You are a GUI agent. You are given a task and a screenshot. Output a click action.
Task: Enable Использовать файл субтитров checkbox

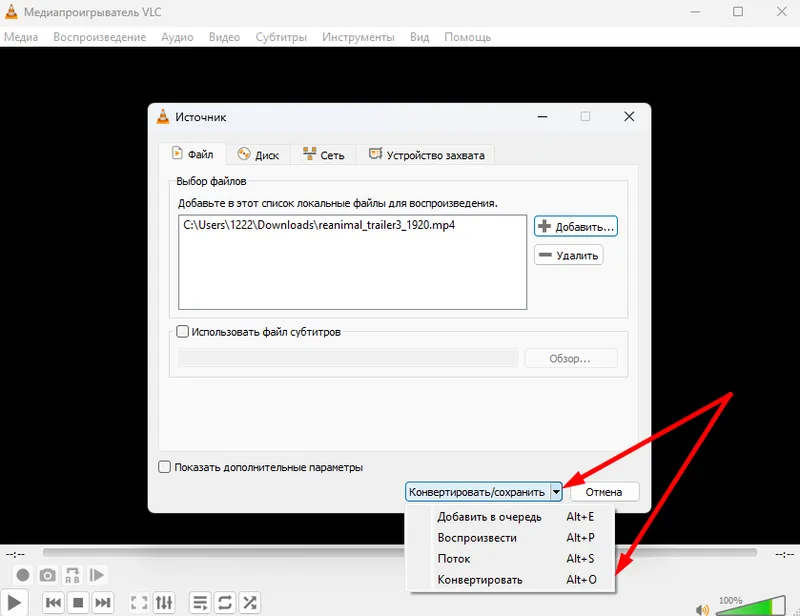coord(182,332)
